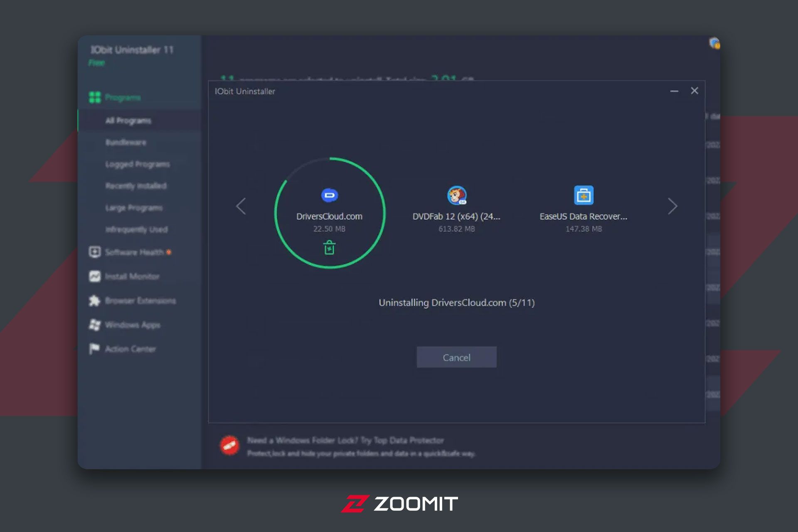
Task: Open the Top Data Protector promotion link
Action: 345,440
